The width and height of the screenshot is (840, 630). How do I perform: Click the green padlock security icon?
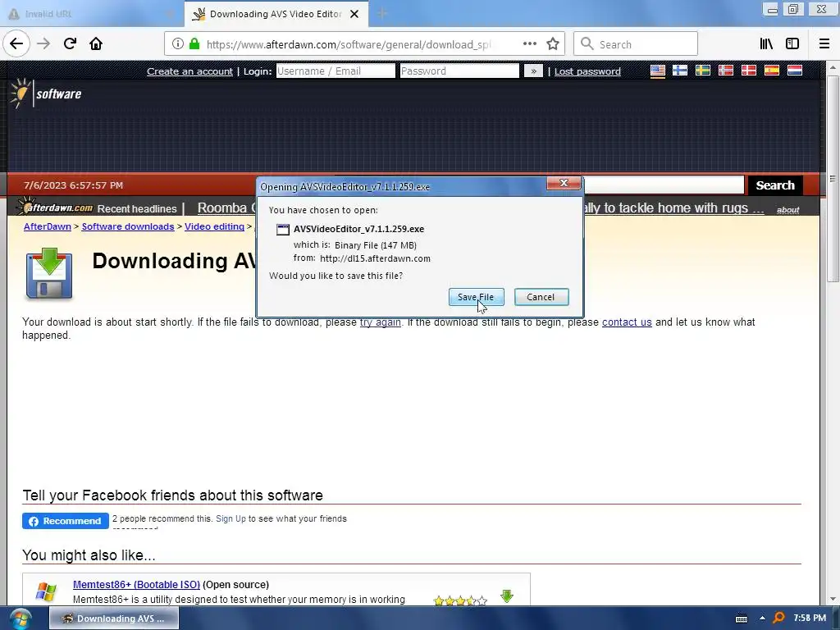194,44
